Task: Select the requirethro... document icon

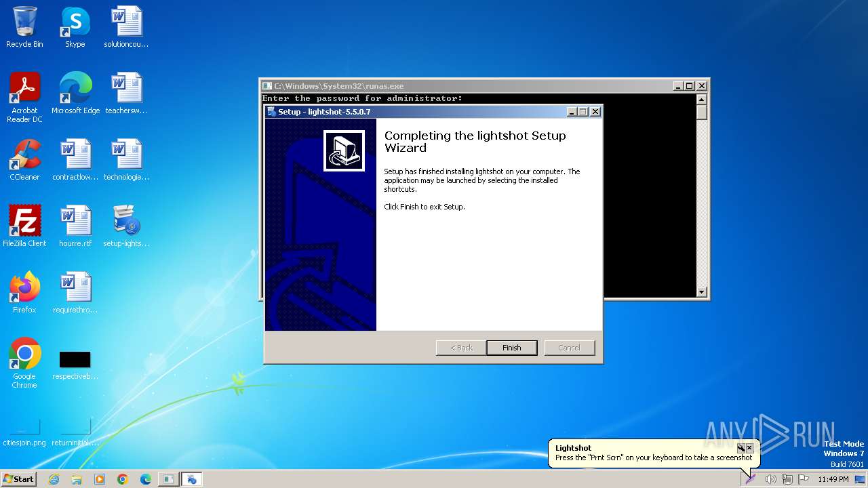Action: point(75,293)
